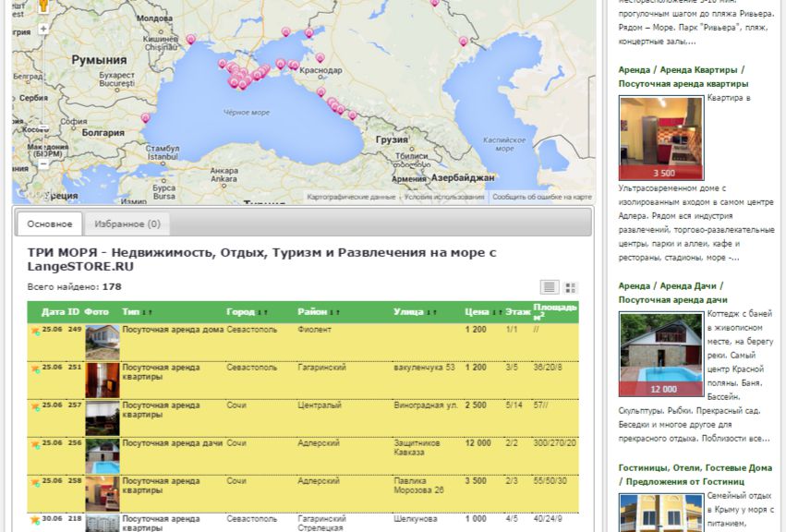
Task: Switch to list view layout icon
Action: pos(550,287)
